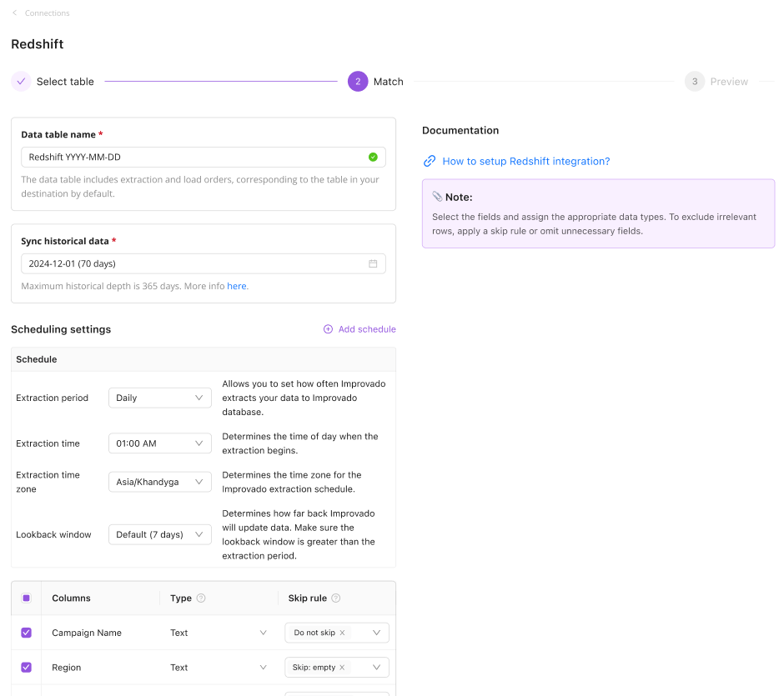Toggle the select-all columns checkbox
Viewport: 784px width, 696px height.
click(x=26, y=598)
